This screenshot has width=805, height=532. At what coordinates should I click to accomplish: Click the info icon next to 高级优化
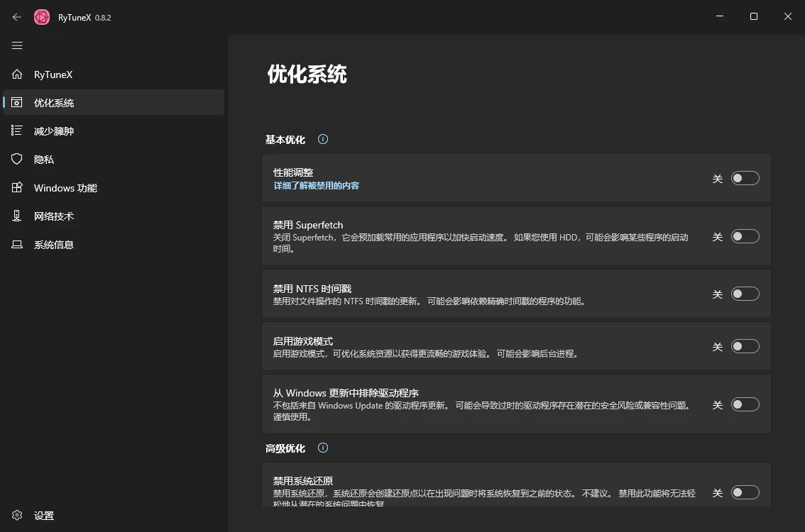(323, 448)
